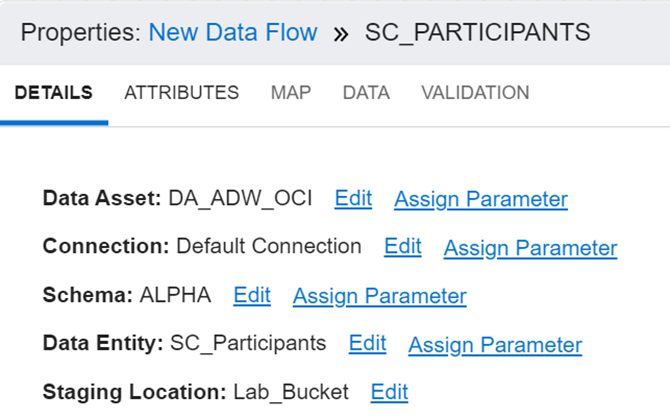The width and height of the screenshot is (670, 420).
Task: Assign Parameter to the Data Asset
Action: point(481,199)
